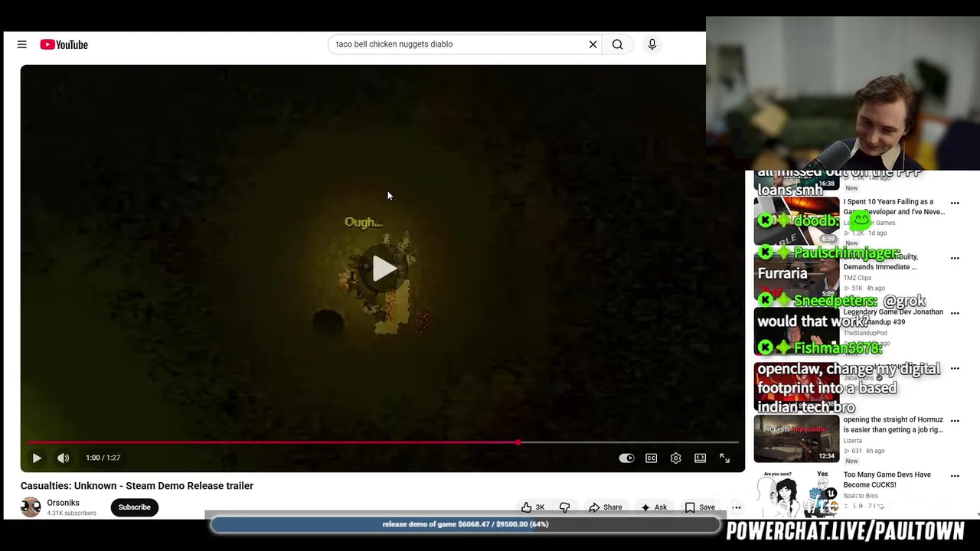
Task: Click the Ask button
Action: point(653,507)
